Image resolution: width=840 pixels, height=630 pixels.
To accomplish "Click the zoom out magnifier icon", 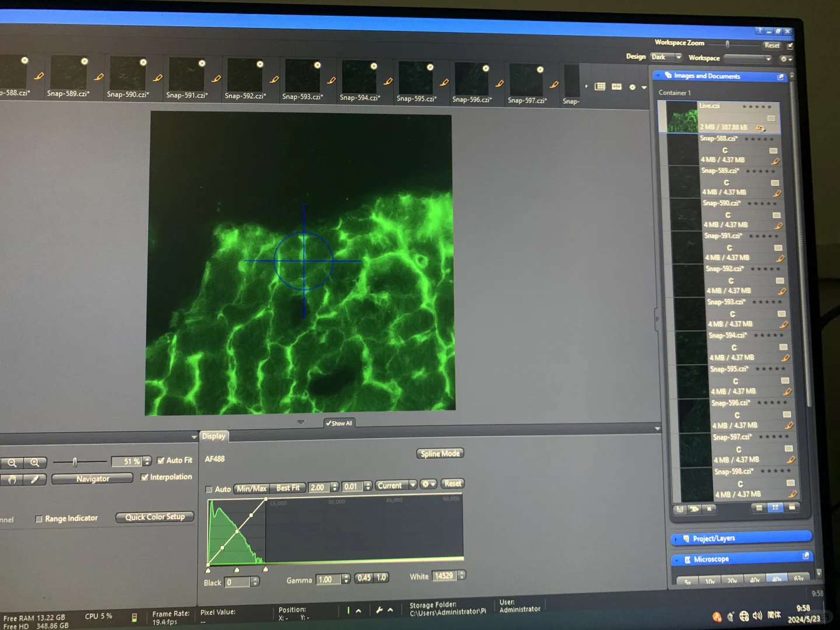I will (12, 463).
